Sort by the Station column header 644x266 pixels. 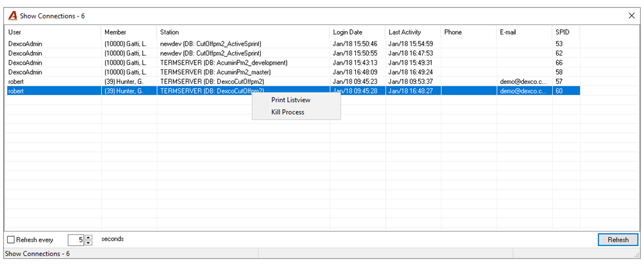click(x=243, y=32)
